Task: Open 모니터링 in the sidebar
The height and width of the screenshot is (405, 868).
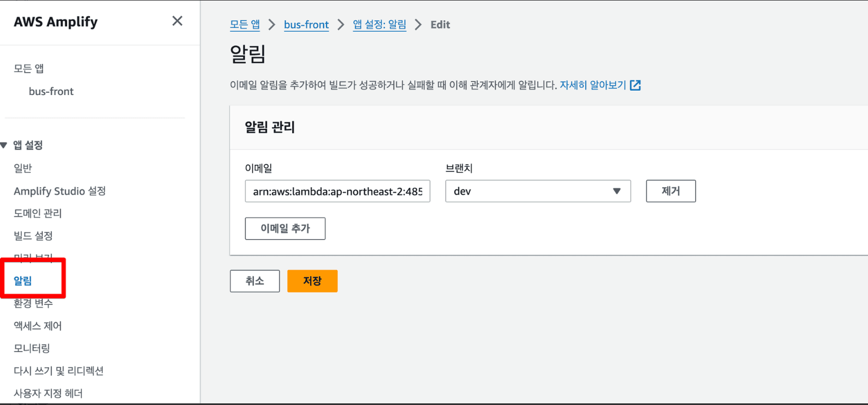Action: coord(32,348)
